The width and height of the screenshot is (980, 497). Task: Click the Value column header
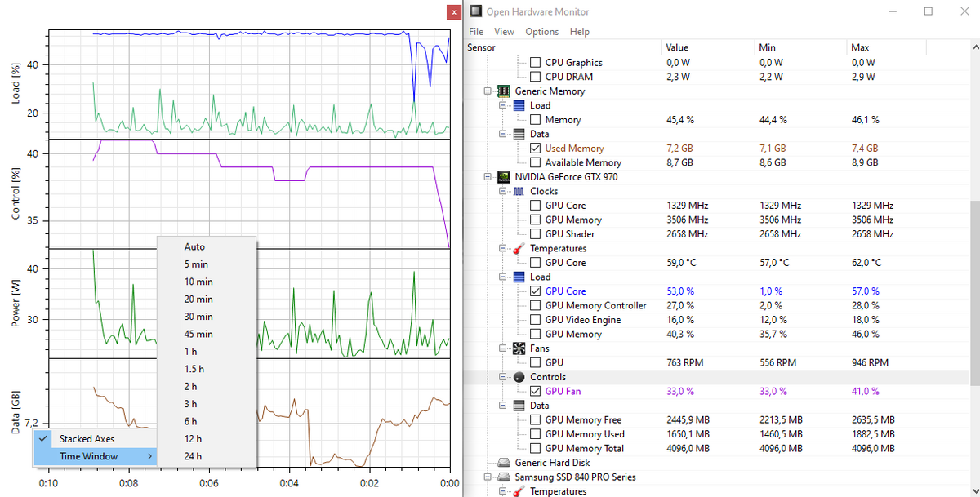(708, 47)
